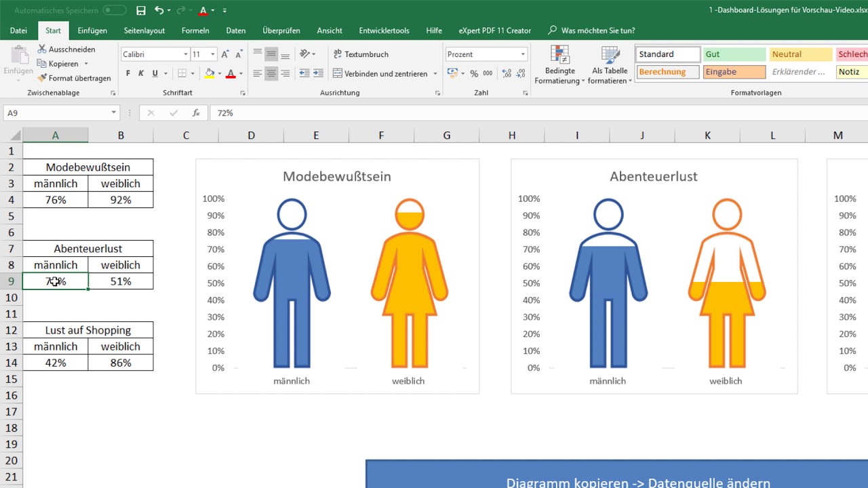Open Zwischenablage dialog launcher

[x=113, y=93]
